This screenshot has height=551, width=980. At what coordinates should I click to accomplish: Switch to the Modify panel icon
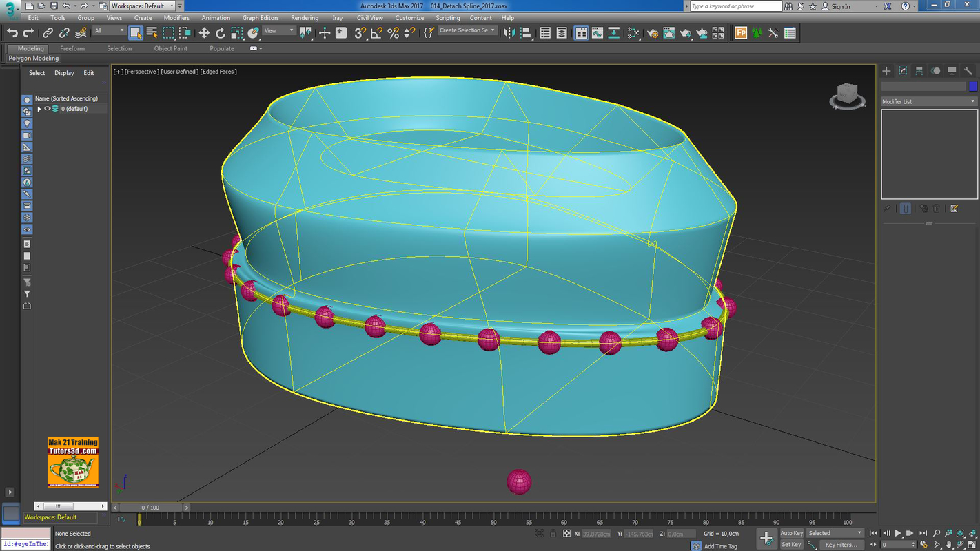(904, 71)
